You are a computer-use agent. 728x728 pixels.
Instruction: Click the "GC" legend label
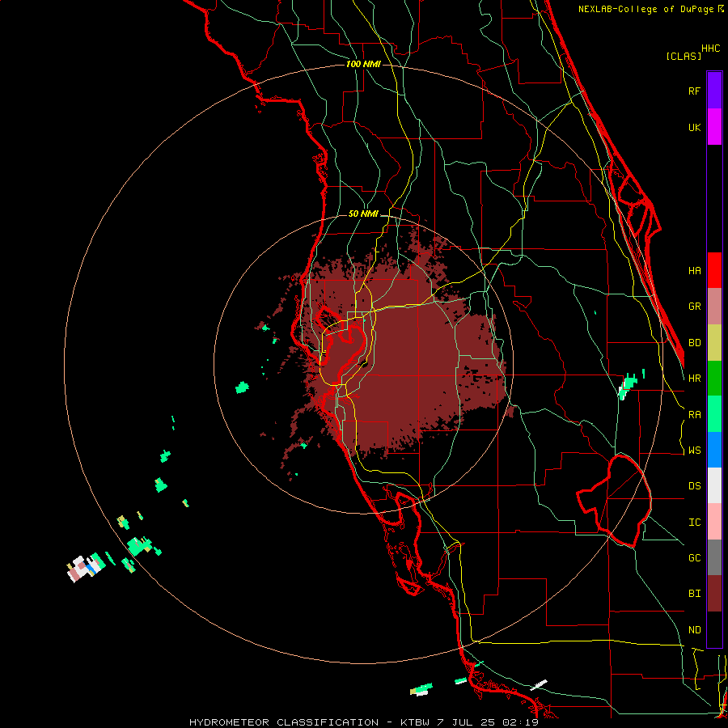click(694, 558)
